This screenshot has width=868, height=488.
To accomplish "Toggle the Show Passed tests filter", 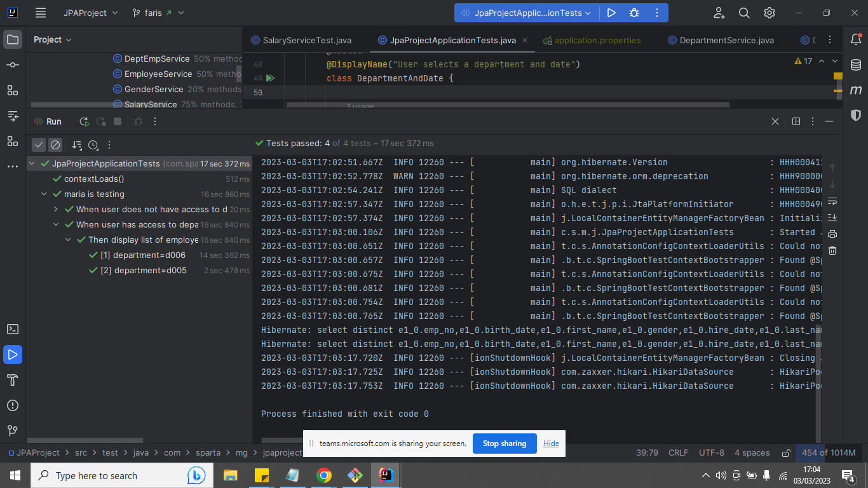I will tap(39, 144).
